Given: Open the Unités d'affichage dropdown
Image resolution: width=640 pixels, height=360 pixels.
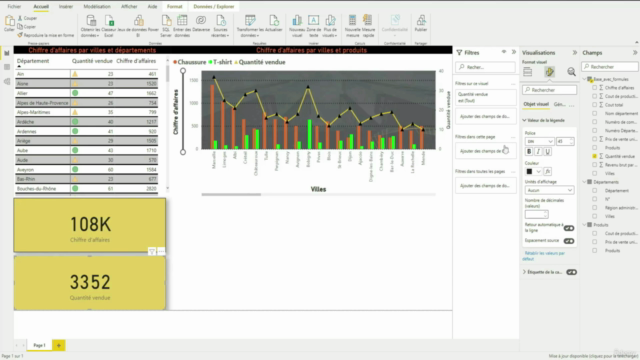Looking at the screenshot, I should pos(549,190).
